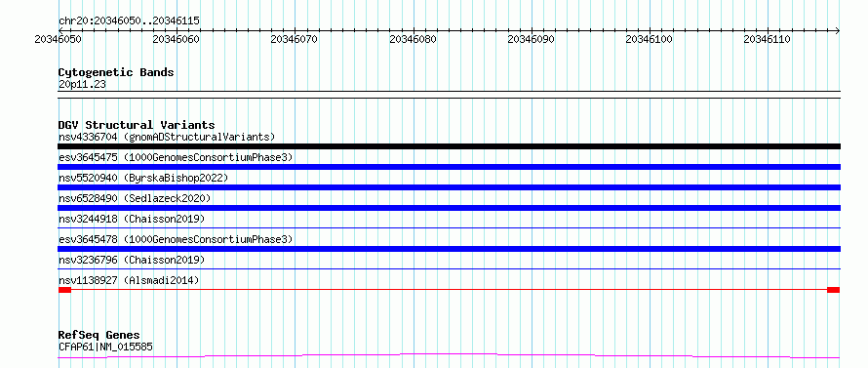Click ruler position 20346060

(x=176, y=39)
